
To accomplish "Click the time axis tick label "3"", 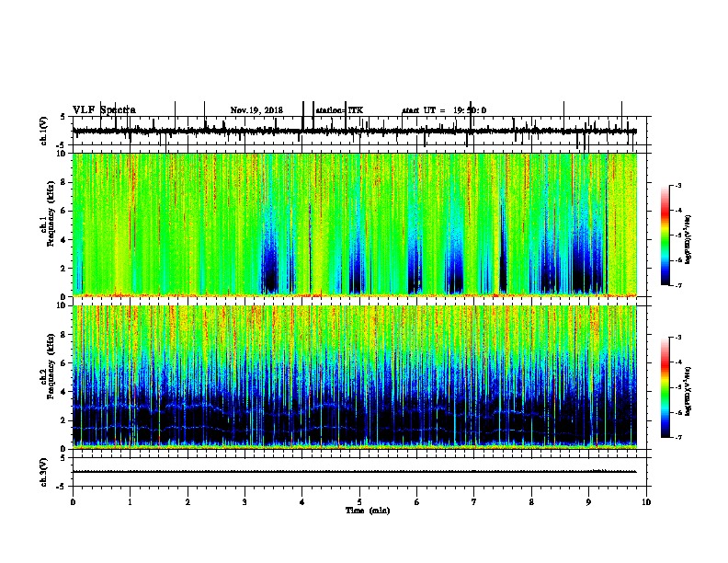I will pos(245,501).
